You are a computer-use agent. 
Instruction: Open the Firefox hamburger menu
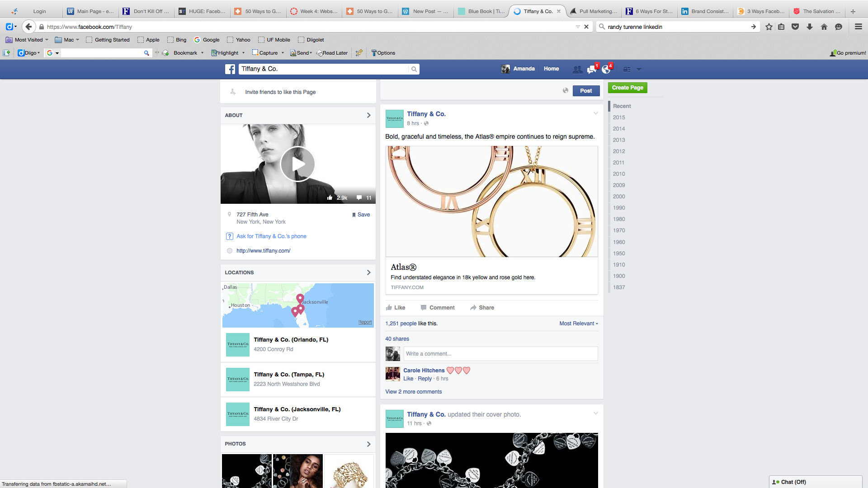click(858, 27)
